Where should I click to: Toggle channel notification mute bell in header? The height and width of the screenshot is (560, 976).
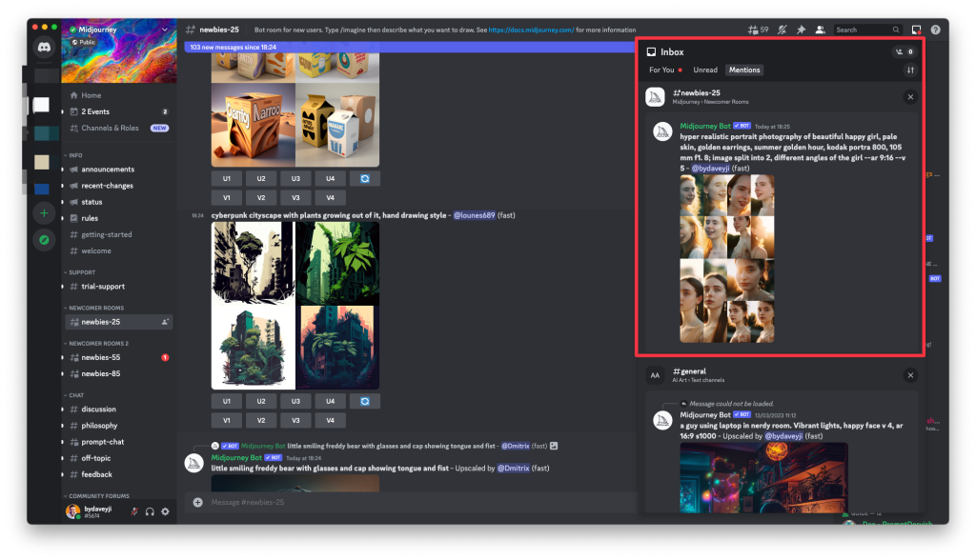coord(783,30)
